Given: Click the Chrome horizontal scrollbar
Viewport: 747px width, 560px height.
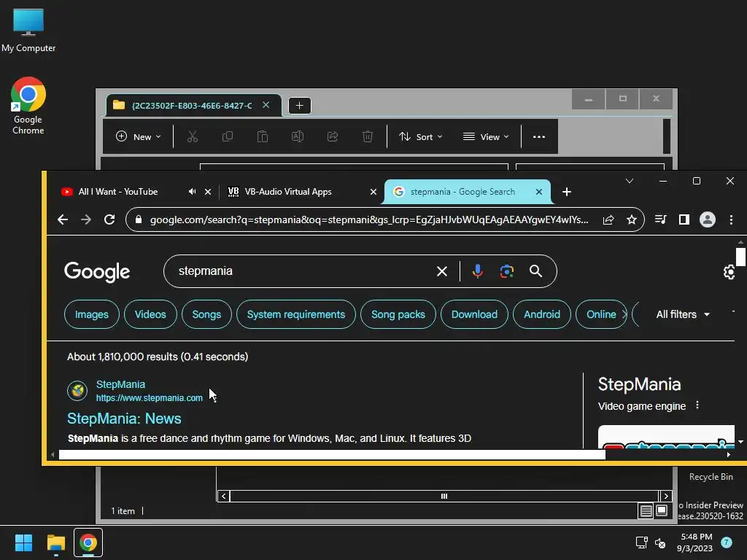Looking at the screenshot, I should click(x=332, y=455).
